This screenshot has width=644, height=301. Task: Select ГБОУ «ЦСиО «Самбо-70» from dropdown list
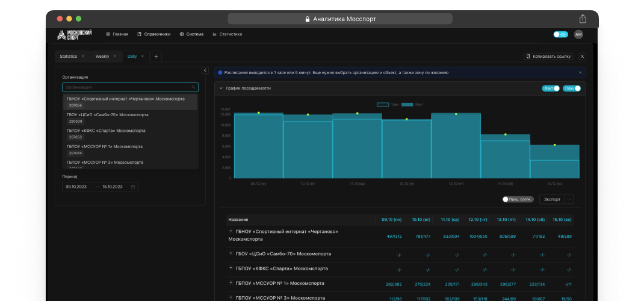pos(107,114)
